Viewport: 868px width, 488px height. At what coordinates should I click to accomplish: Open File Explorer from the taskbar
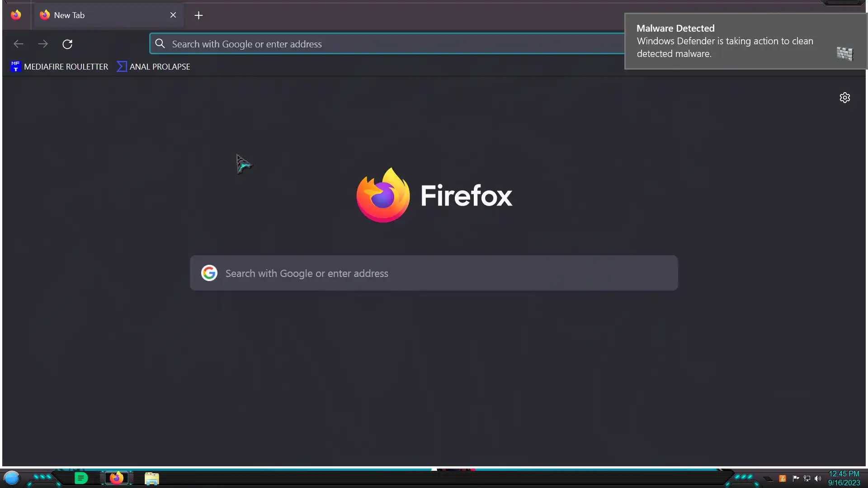tap(152, 479)
